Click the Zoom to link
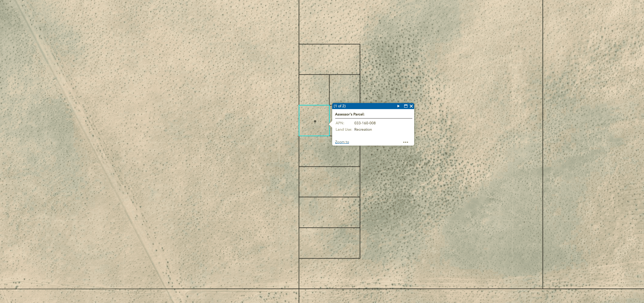This screenshot has width=644, height=303. pyautogui.click(x=342, y=142)
